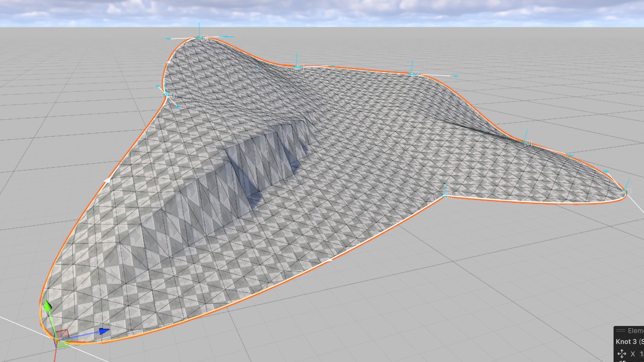The width and height of the screenshot is (644, 362).
Task: Select the knot at the pointed right tip
Action: (x=626, y=191)
